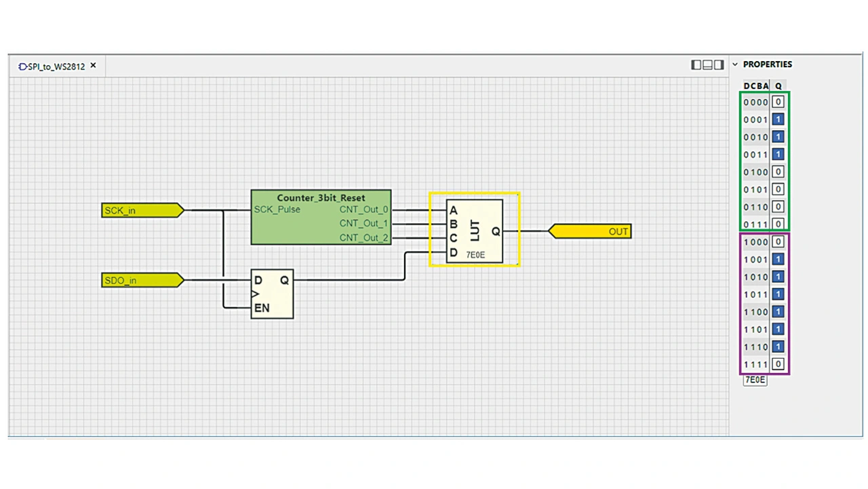868x489 pixels.
Task: Toggle the left sidebar layout icon
Action: (x=696, y=65)
